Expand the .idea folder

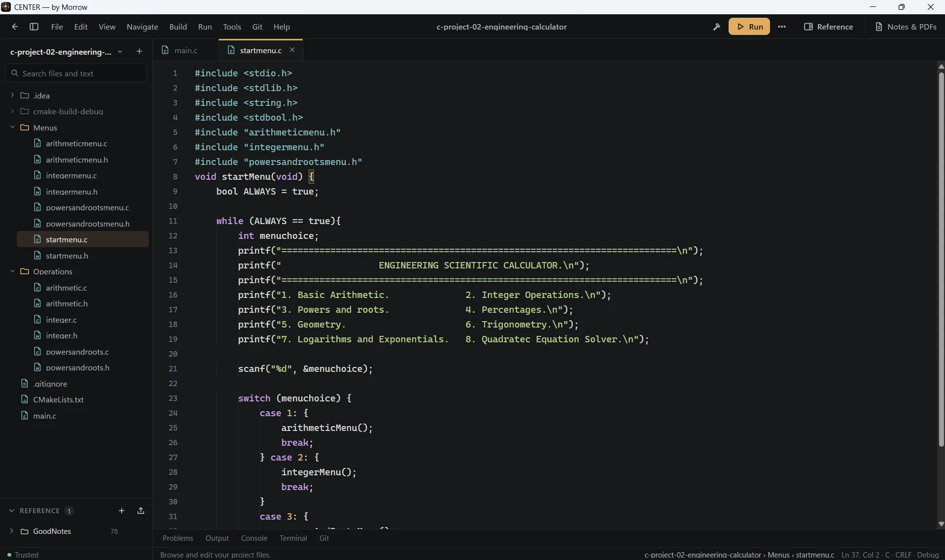click(x=12, y=95)
